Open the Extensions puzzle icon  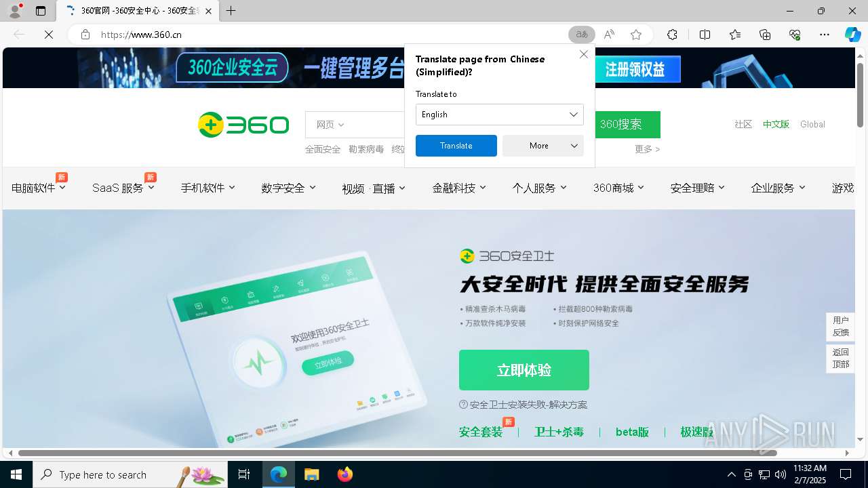click(672, 35)
